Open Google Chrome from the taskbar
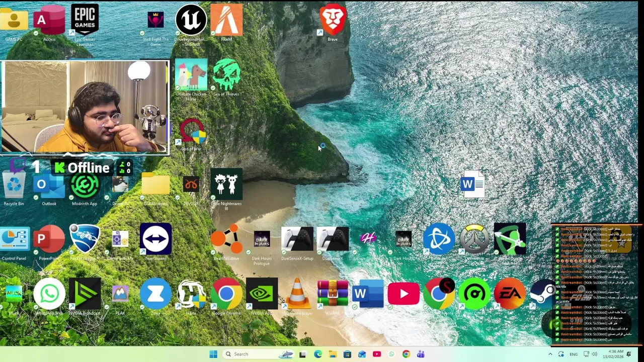This screenshot has width=644, height=362. (x=406, y=354)
